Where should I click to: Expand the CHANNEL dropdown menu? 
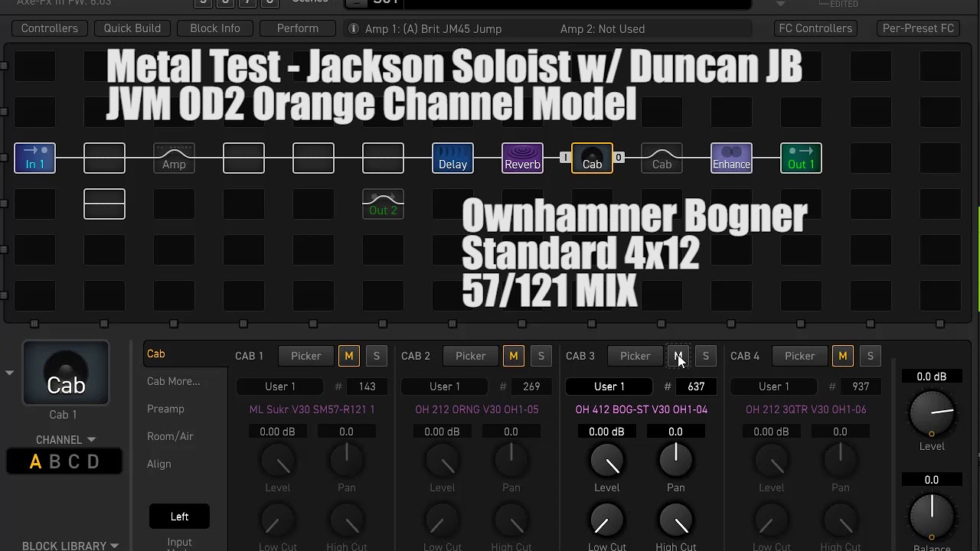click(x=65, y=439)
